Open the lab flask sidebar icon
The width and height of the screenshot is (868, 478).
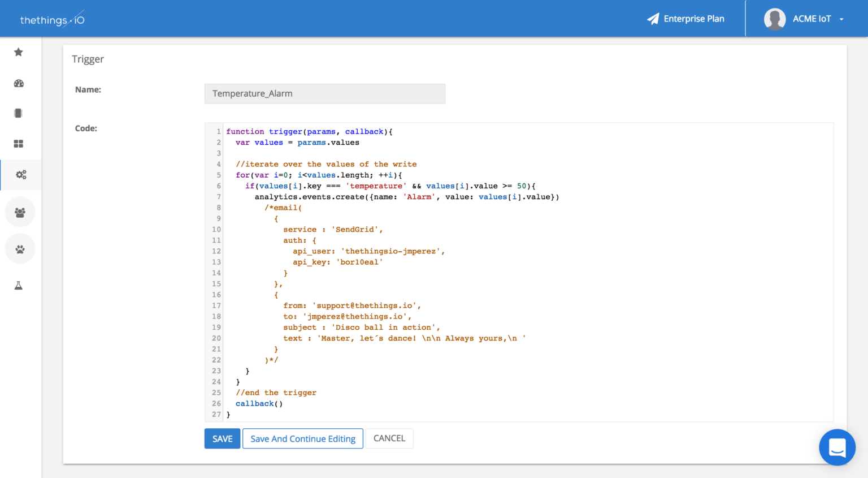19,286
